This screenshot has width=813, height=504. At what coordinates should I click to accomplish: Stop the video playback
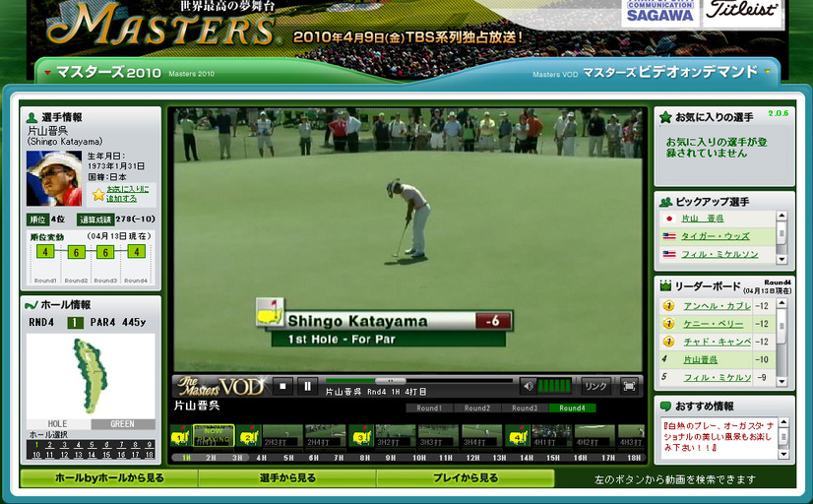click(x=282, y=386)
